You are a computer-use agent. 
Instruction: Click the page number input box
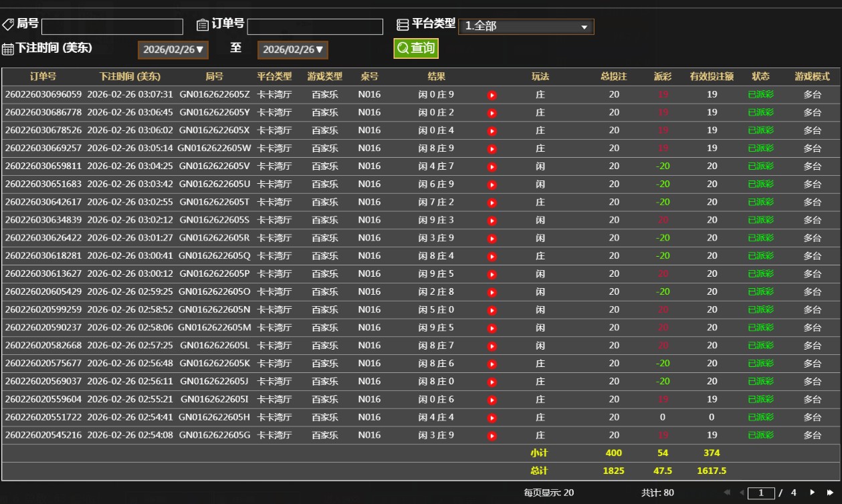tap(761, 493)
